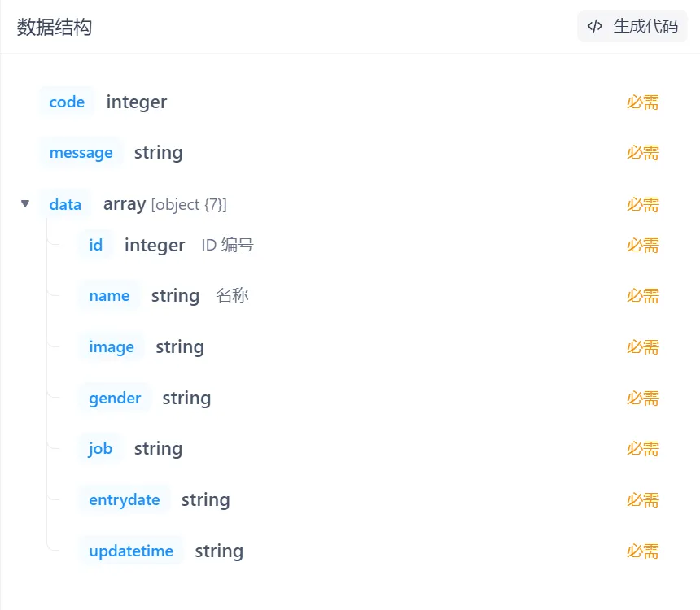Select the job field tag

[x=100, y=448]
